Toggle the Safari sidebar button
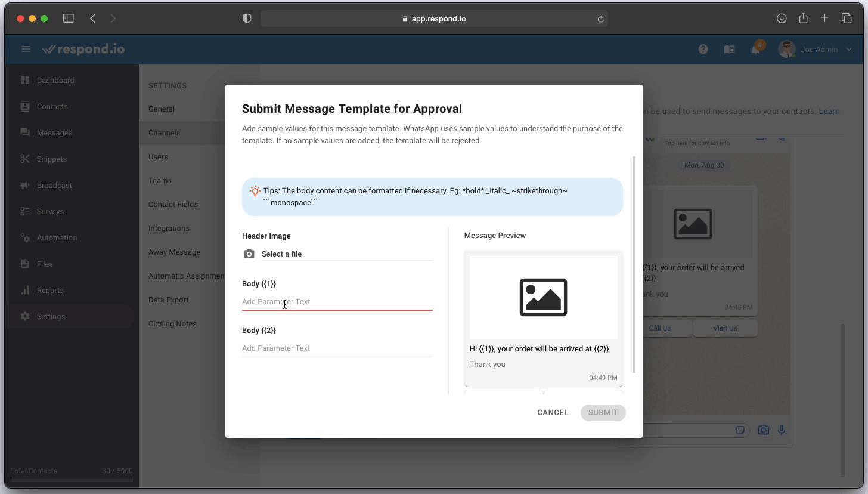Viewport: 868px width, 494px height. [69, 18]
